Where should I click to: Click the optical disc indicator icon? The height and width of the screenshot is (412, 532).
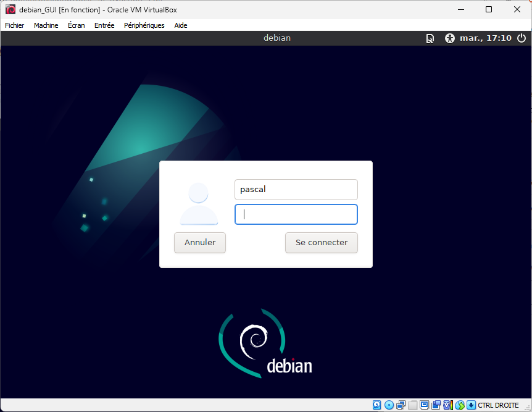click(389, 405)
